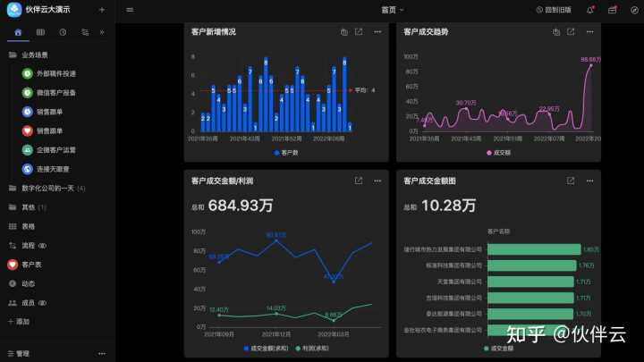Image resolution: width=644 pixels, height=362 pixels.
Task: Open 客户成交金额/利润 chart in new view
Action: coord(359,181)
